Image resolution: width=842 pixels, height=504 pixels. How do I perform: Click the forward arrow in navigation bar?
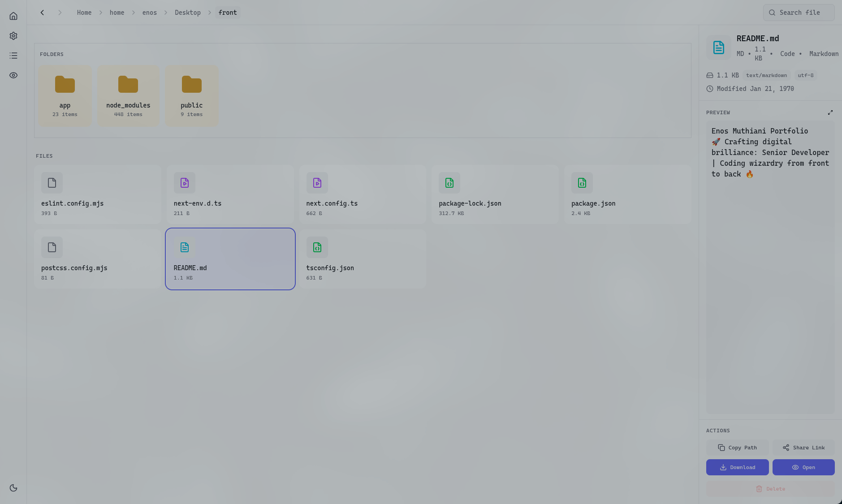tap(60, 13)
